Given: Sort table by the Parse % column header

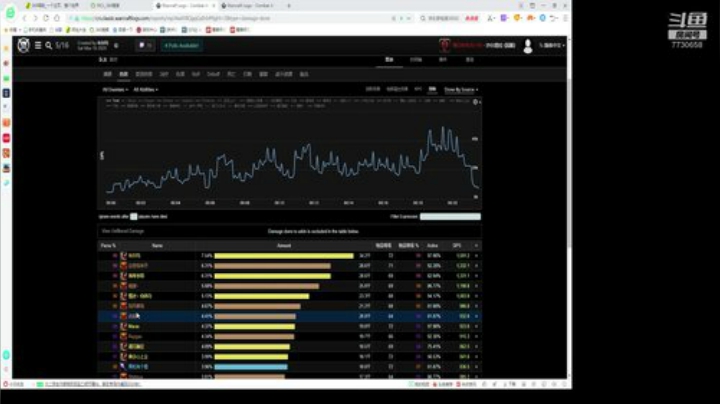Looking at the screenshot, I should 108,246.
